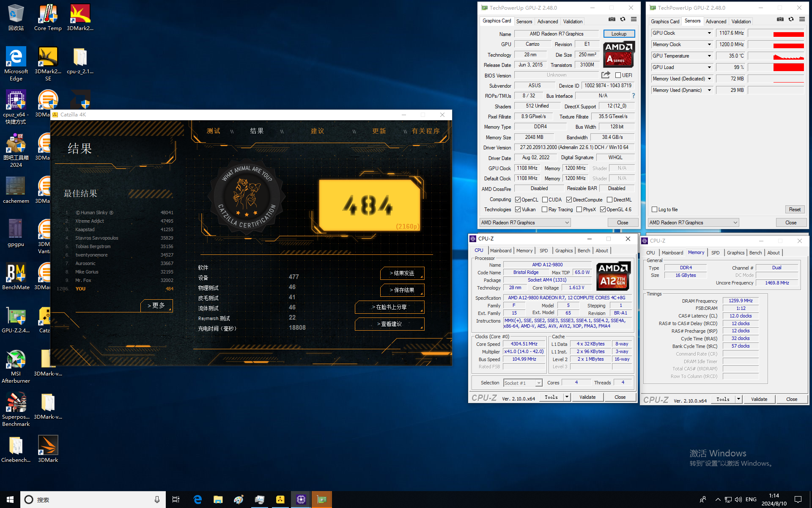812x508 pixels.
Task: Open Core Temp desktop shortcut
Action: 48,17
